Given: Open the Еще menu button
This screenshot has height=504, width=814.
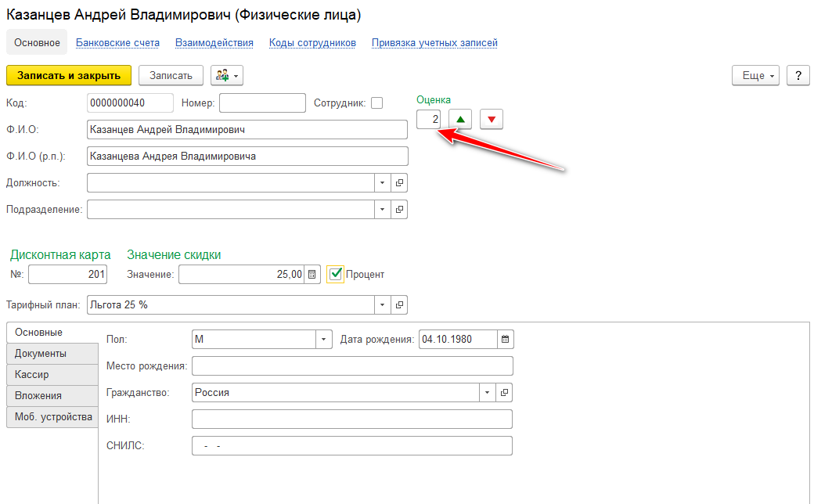Looking at the screenshot, I should (x=755, y=75).
